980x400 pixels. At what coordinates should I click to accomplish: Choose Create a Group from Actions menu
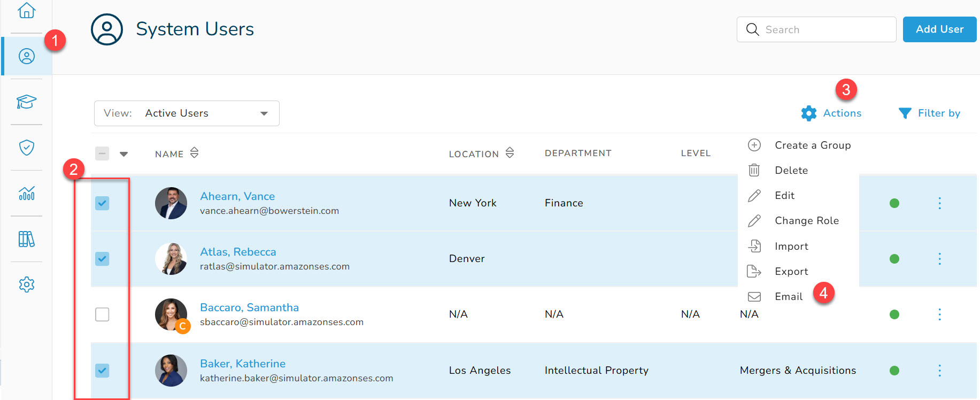pyautogui.click(x=799, y=145)
